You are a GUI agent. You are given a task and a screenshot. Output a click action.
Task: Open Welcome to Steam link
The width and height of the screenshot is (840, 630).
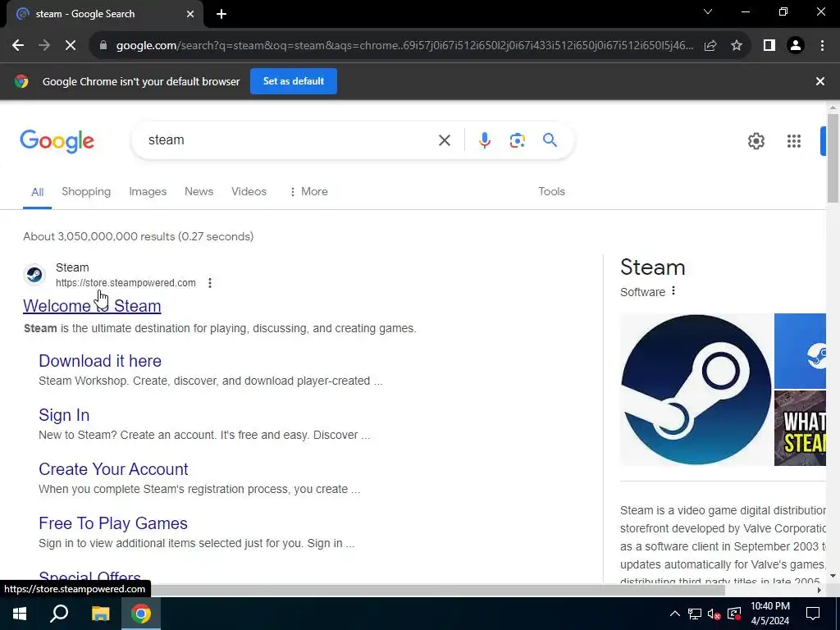[x=92, y=306]
